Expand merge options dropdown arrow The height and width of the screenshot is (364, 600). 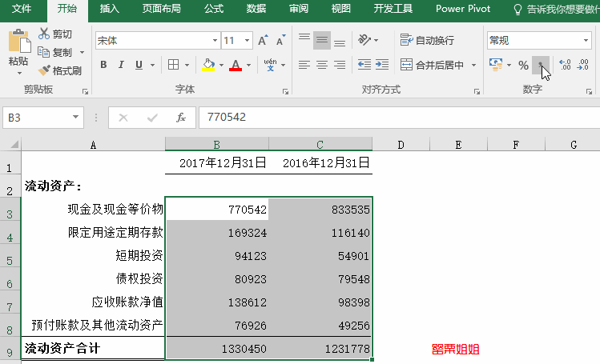[473, 66]
